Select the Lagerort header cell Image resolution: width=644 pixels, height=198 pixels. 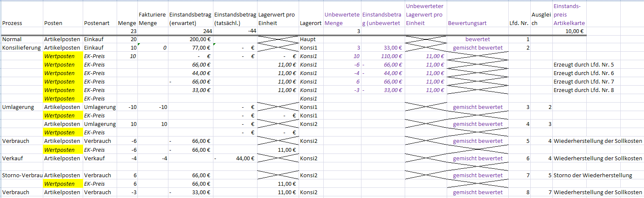(310, 23)
